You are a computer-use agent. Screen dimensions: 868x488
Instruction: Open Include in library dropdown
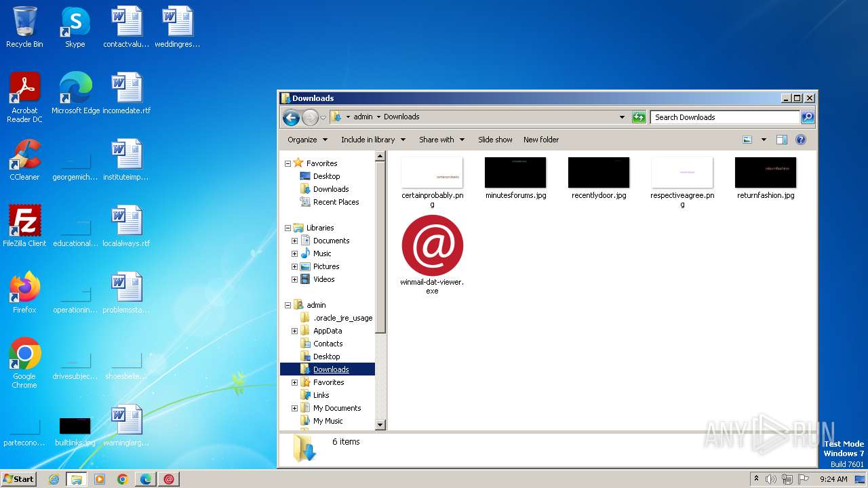[x=373, y=140]
